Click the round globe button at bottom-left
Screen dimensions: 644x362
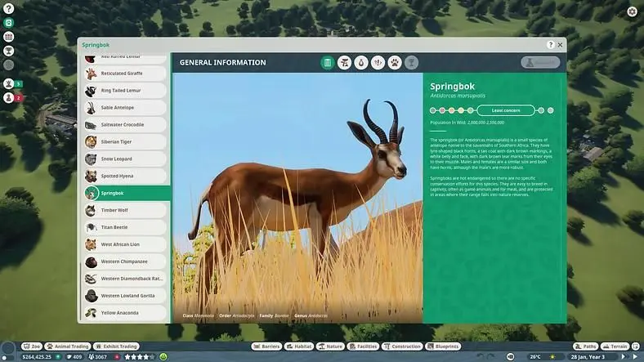pos(8,349)
